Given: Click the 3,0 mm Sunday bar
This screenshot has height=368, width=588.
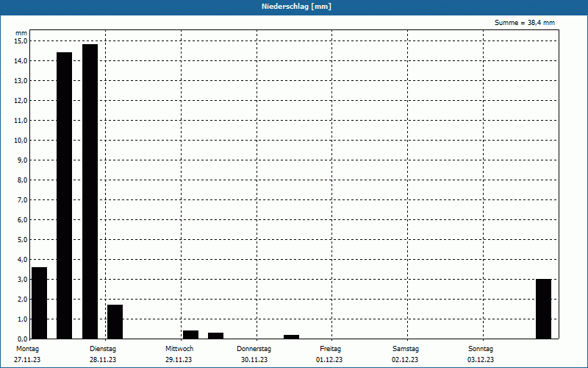Looking at the screenshot, I should [x=543, y=309].
